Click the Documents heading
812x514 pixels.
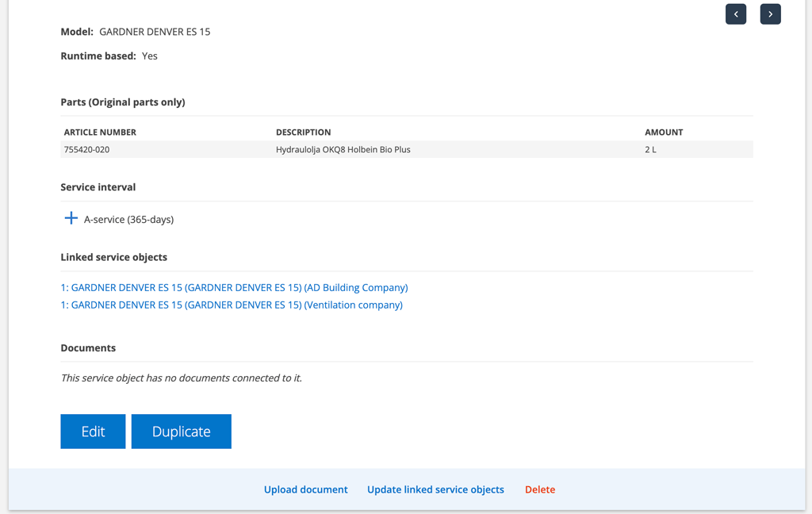[x=88, y=347]
